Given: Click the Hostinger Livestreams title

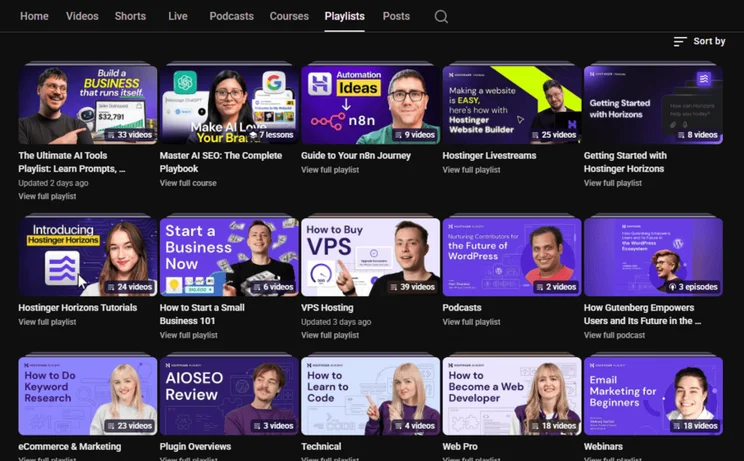Looking at the screenshot, I should point(489,156).
